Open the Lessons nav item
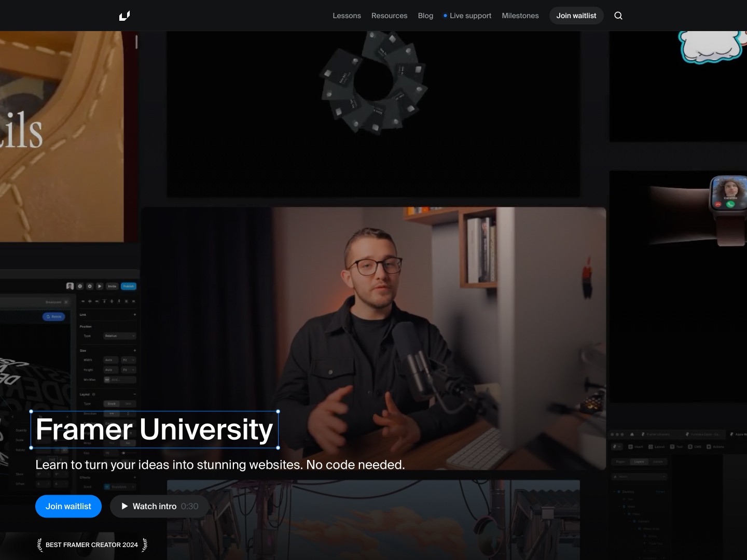The width and height of the screenshot is (747, 560). pyautogui.click(x=347, y=16)
